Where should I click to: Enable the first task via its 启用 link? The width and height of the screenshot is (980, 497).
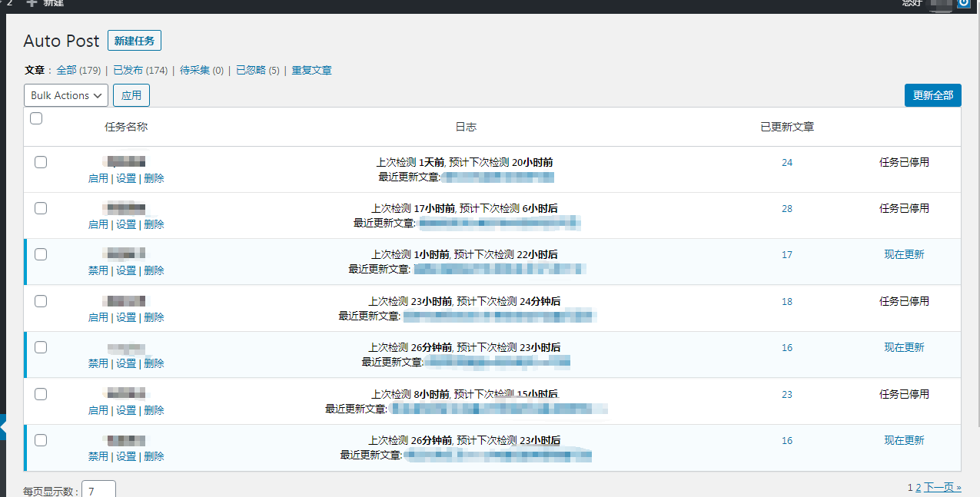pyautogui.click(x=98, y=177)
